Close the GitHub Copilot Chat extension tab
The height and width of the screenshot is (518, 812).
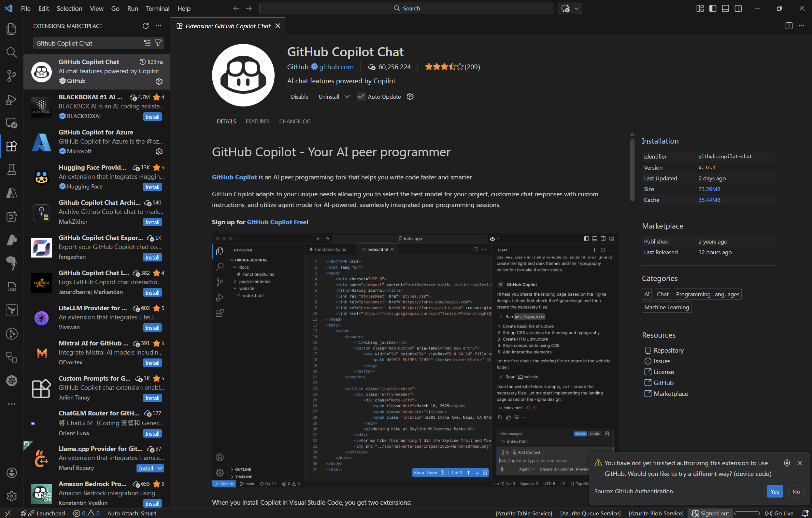pos(278,26)
